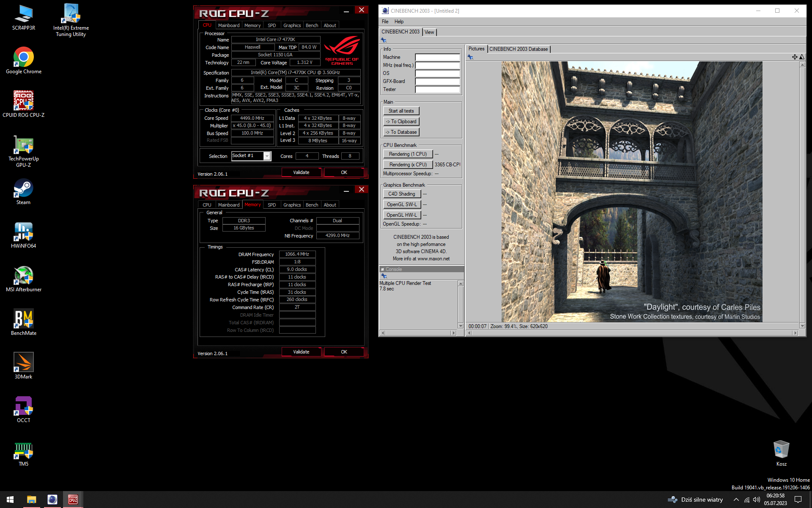The width and height of the screenshot is (812, 508).
Task: Collapse the Console panel header
Action: 382,269
